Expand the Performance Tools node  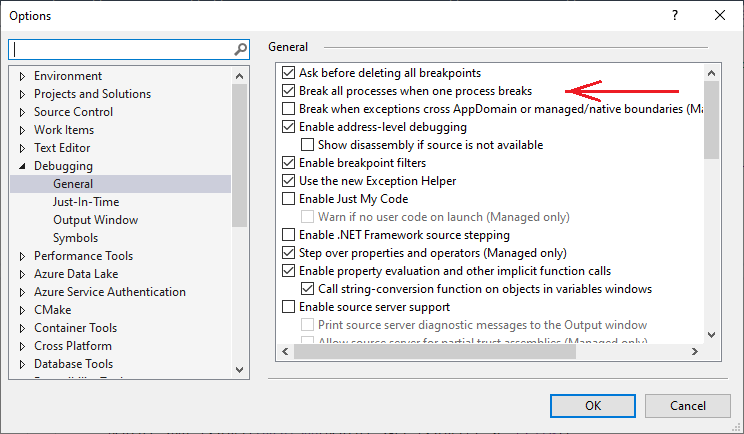click(x=23, y=256)
